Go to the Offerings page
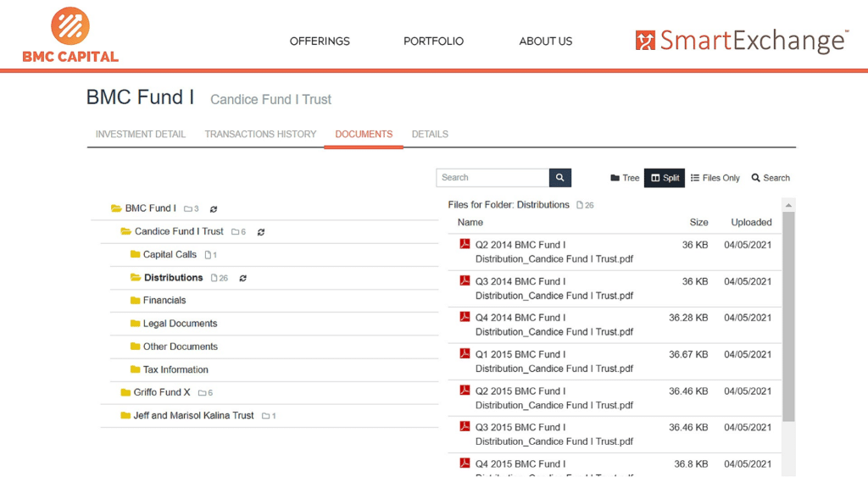The height and width of the screenshot is (488, 868). click(x=320, y=42)
